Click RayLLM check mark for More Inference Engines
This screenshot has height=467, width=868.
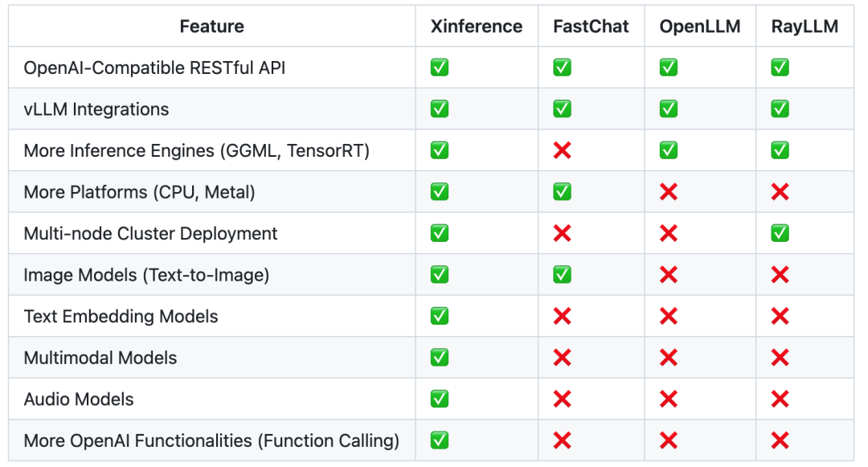point(780,150)
